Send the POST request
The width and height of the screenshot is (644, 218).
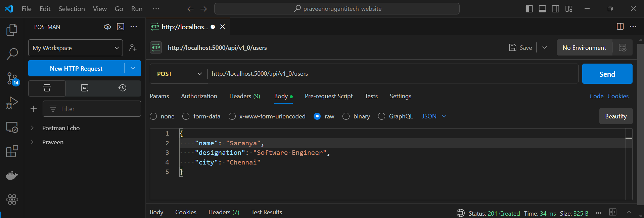click(607, 74)
